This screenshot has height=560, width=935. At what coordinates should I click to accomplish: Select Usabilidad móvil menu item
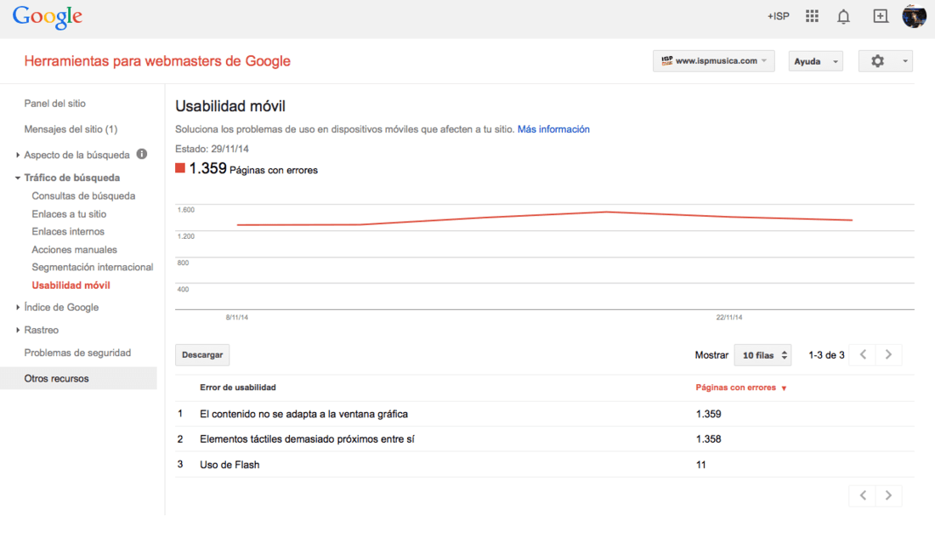(71, 285)
